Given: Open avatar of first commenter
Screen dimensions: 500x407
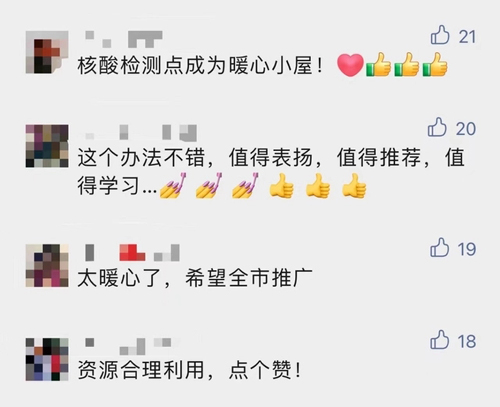Looking at the screenshot, I should (x=47, y=52).
